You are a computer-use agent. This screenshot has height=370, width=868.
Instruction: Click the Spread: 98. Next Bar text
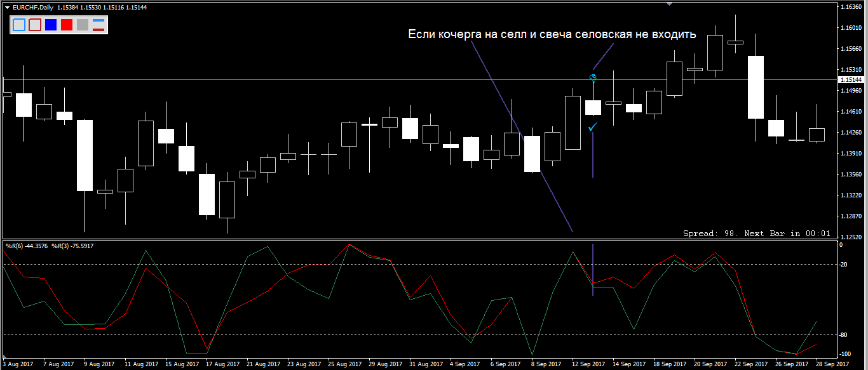(x=757, y=234)
